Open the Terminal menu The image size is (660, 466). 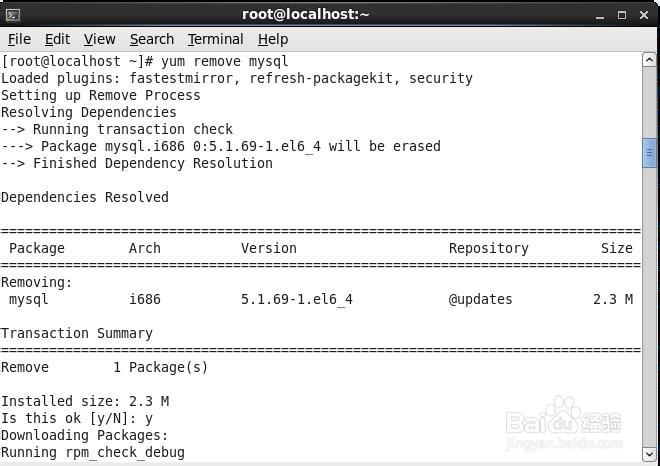click(216, 39)
